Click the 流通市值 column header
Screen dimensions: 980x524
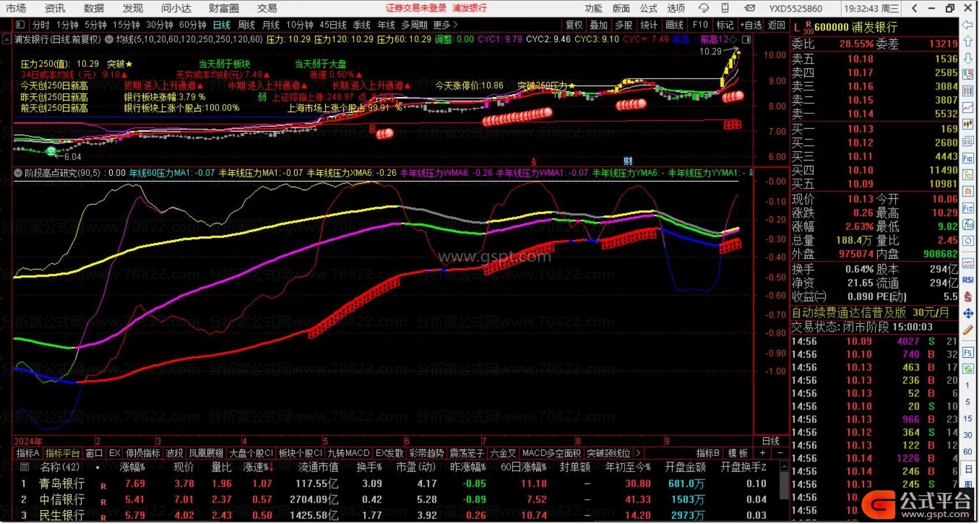pyautogui.click(x=318, y=467)
